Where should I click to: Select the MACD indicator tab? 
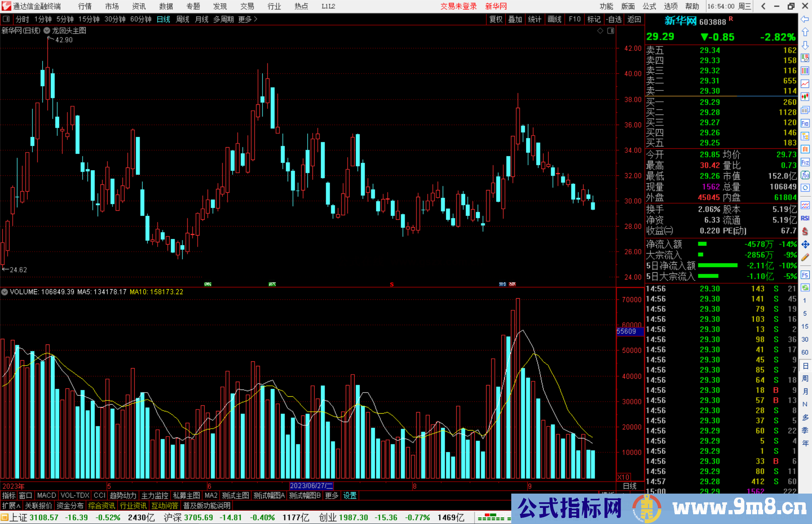click(47, 495)
